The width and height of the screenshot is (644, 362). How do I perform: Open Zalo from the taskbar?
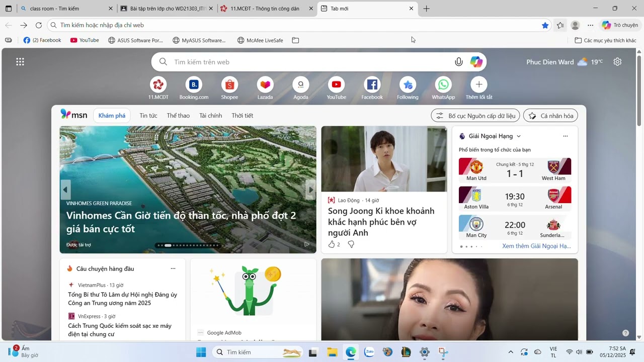tap(369, 352)
